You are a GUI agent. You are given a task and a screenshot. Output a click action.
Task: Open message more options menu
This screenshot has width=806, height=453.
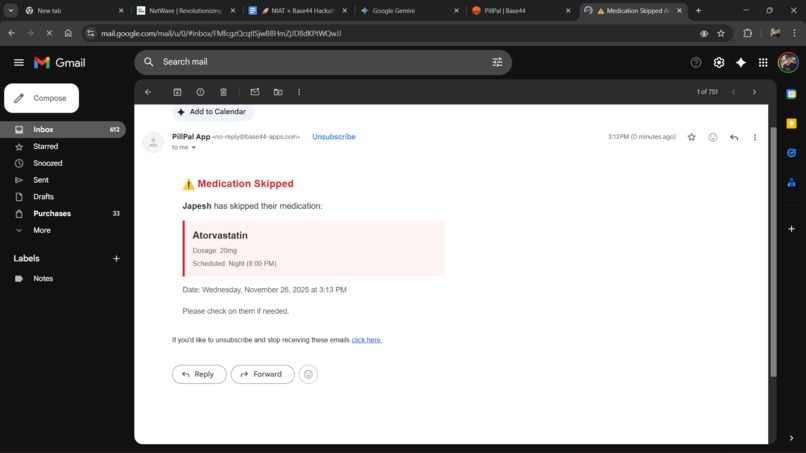(x=755, y=137)
